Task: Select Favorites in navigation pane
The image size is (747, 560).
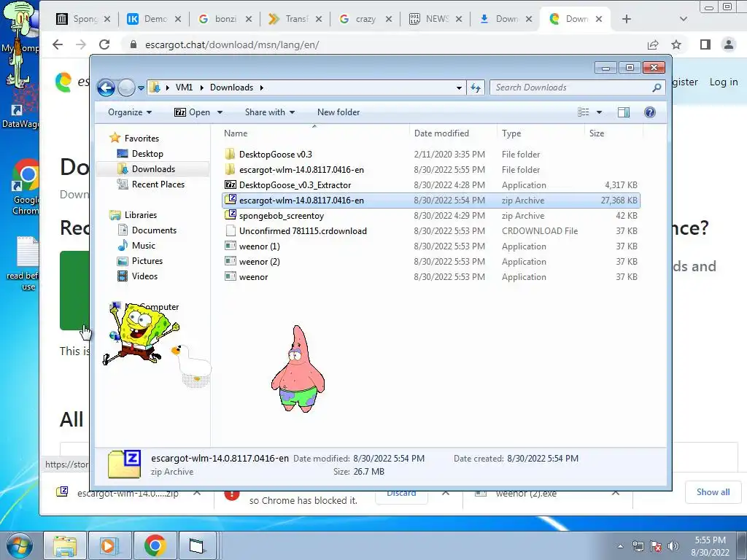Action: click(142, 139)
